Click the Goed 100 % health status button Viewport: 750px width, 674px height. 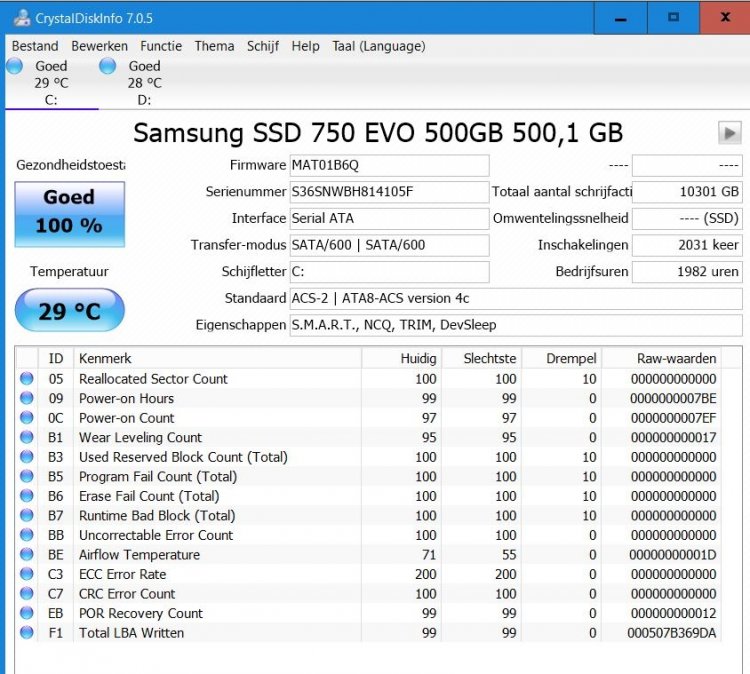(69, 213)
